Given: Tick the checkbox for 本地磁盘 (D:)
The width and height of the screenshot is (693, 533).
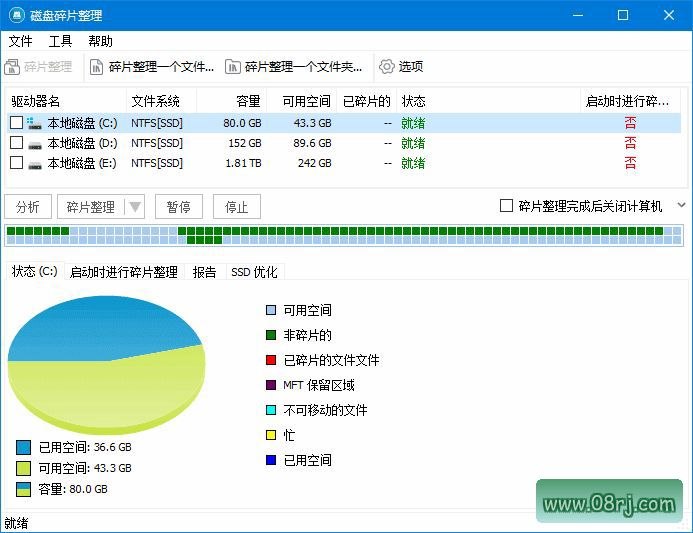Looking at the screenshot, I should [x=16, y=142].
